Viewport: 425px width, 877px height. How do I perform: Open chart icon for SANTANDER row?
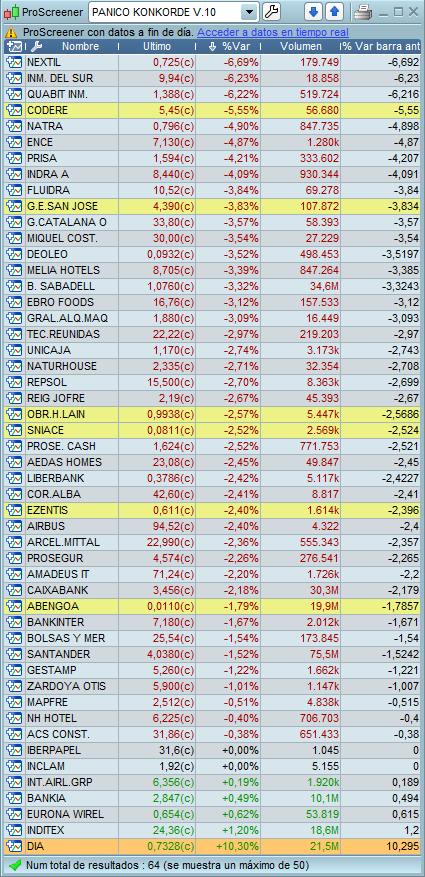[x=13, y=654]
